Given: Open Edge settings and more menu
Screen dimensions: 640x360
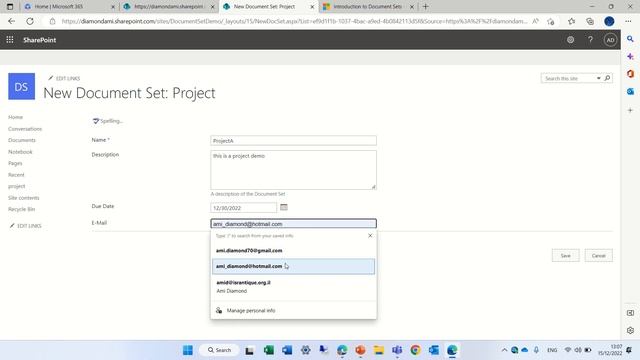Looking at the screenshot, I should click(628, 21).
